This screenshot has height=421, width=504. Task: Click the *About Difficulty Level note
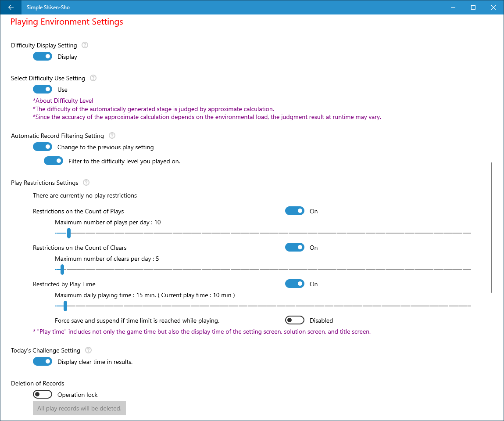click(63, 101)
